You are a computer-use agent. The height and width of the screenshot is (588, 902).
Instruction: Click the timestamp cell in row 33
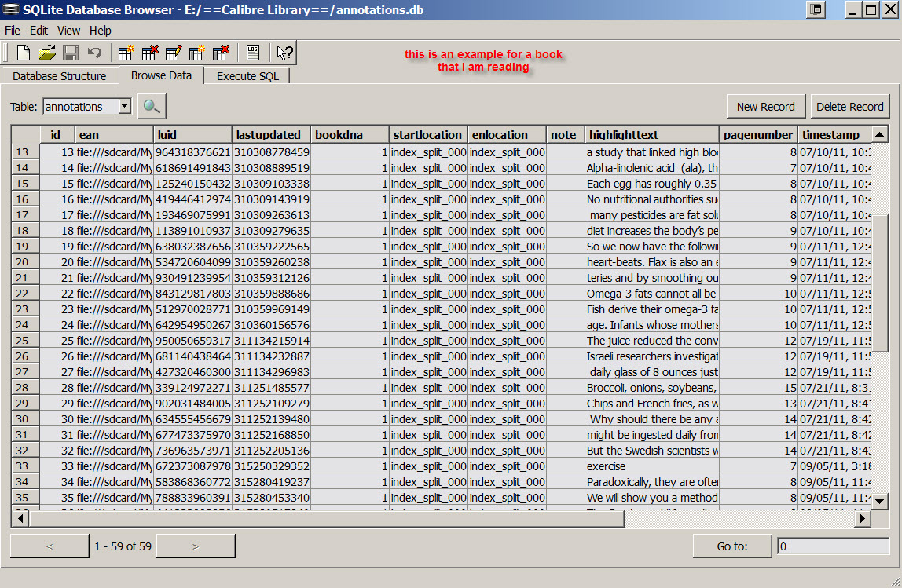[x=835, y=466]
